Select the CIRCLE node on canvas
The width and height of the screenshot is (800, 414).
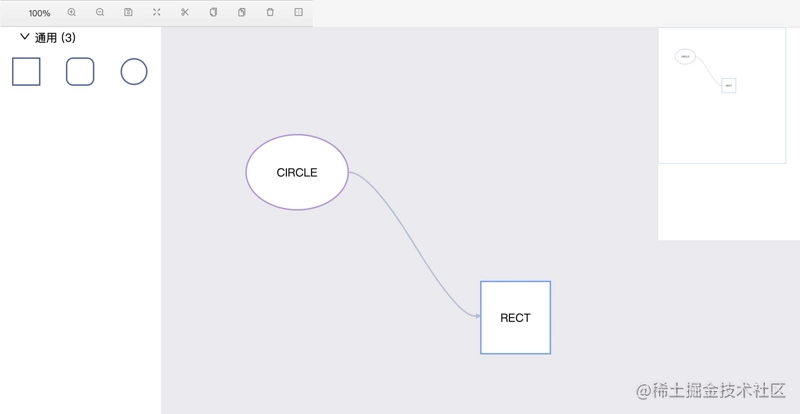tap(297, 173)
